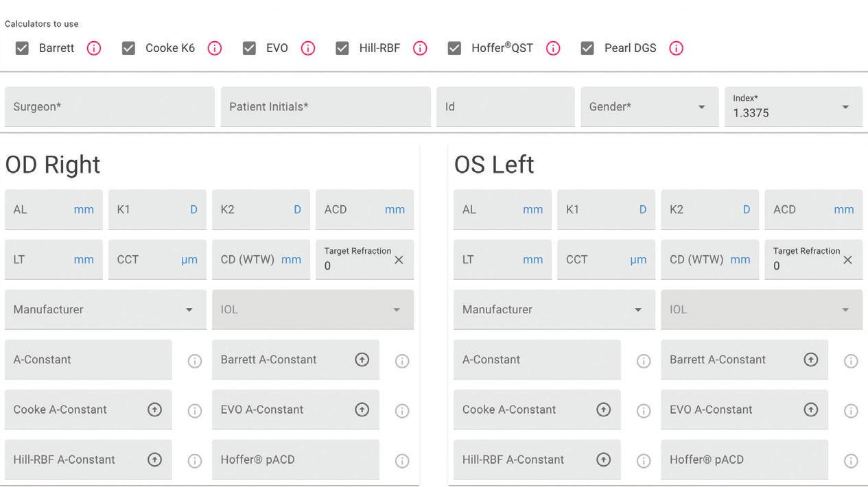Focus the Patient Initials field
Viewport: 868px width, 487px height.
click(x=325, y=107)
